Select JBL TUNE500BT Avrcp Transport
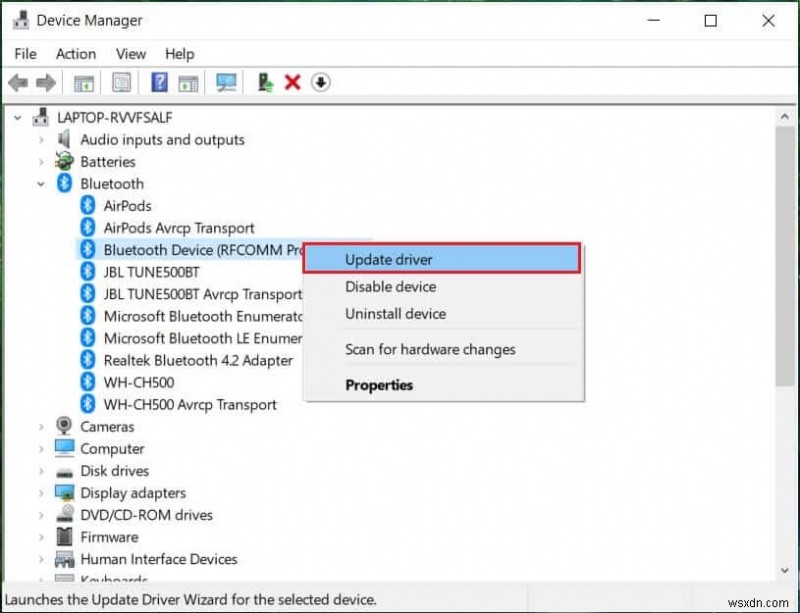The image size is (800, 613). 203,294
